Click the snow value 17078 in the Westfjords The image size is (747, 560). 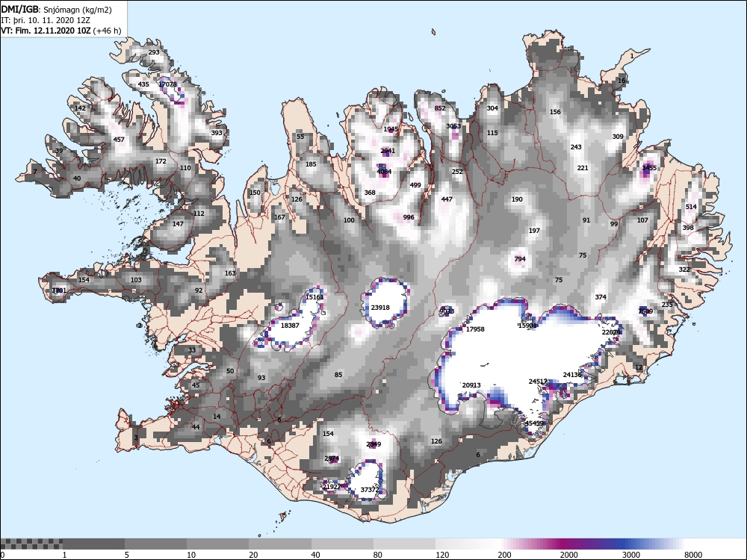(167, 84)
